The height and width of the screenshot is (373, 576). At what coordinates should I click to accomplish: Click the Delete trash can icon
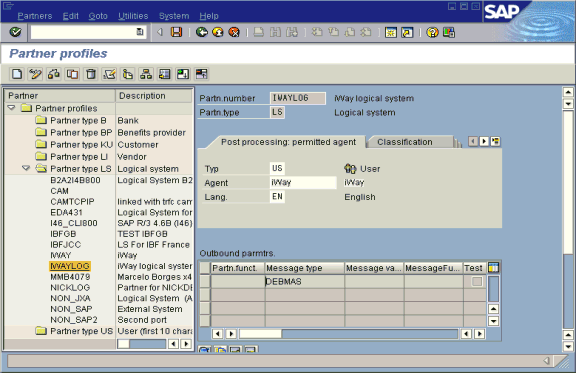91,74
